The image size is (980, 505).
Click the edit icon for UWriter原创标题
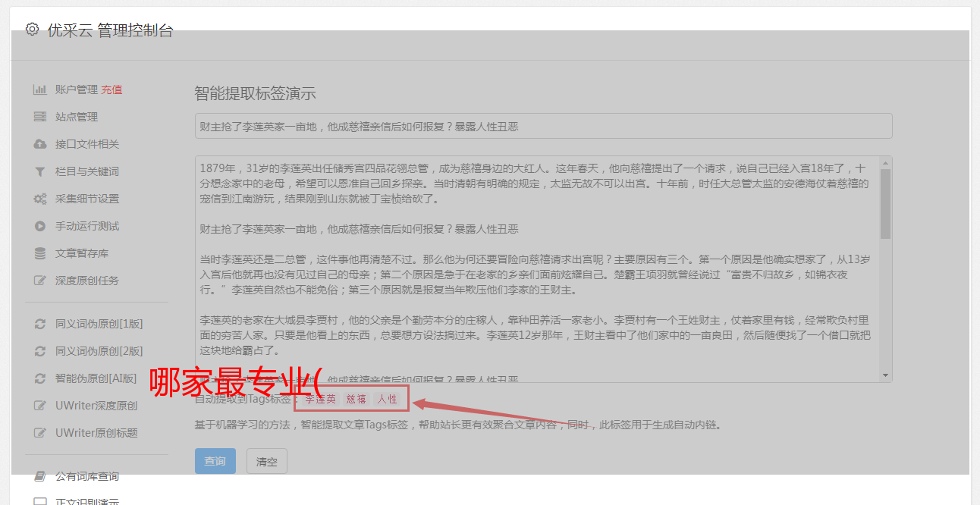[x=40, y=433]
